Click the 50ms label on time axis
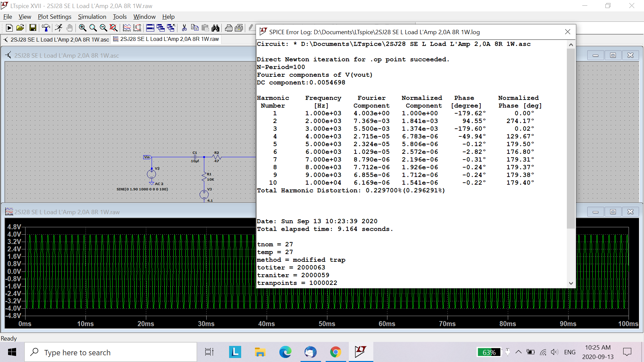Screen dimensions: 644x362 coord(327,324)
